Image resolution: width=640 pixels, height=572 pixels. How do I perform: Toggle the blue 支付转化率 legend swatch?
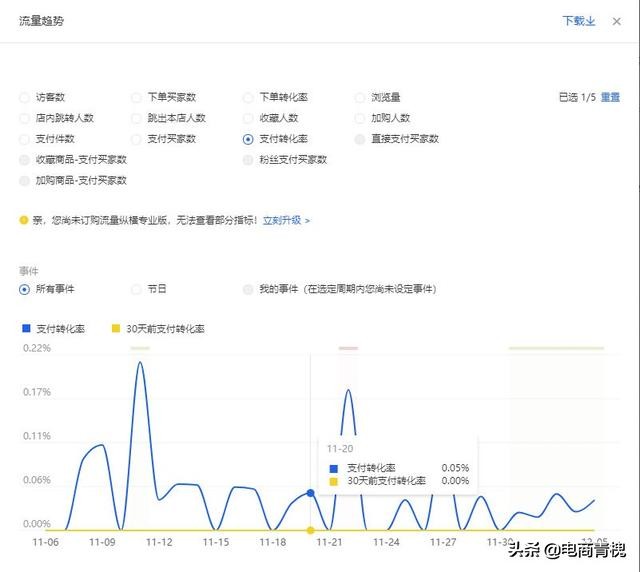(x=26, y=328)
